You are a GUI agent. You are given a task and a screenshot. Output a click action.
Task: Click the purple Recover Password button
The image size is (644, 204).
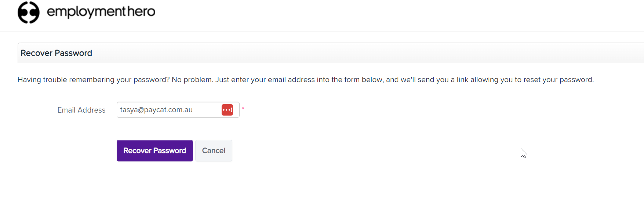(x=155, y=150)
